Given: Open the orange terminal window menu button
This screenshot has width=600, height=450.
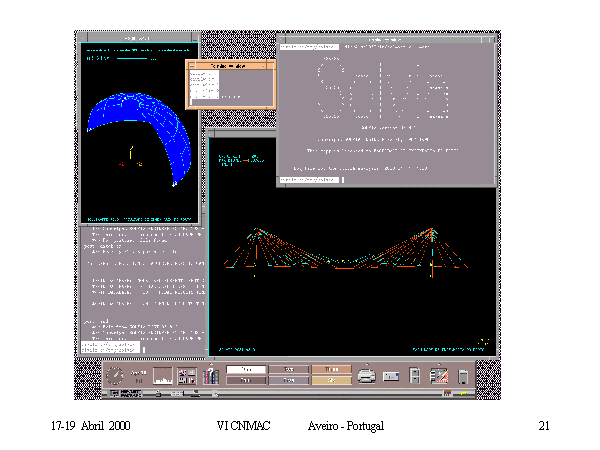Looking at the screenshot, I should click(192, 66).
